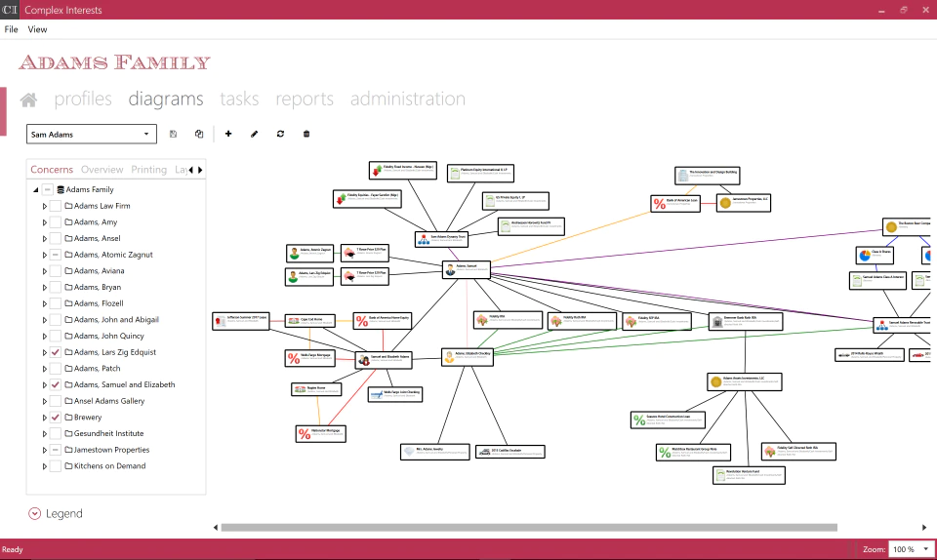This screenshot has width=937, height=560.
Task: Select the Bank of American Loan node
Action: pos(675,204)
